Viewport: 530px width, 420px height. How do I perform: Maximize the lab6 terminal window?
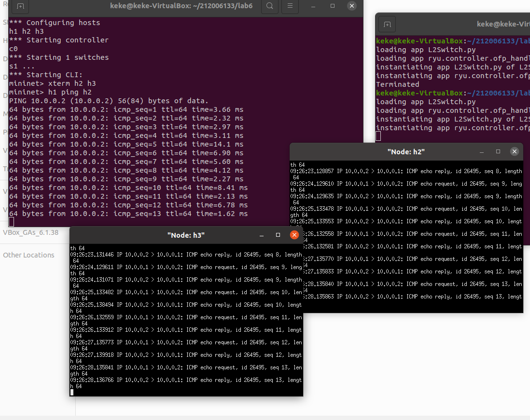pos(333,6)
